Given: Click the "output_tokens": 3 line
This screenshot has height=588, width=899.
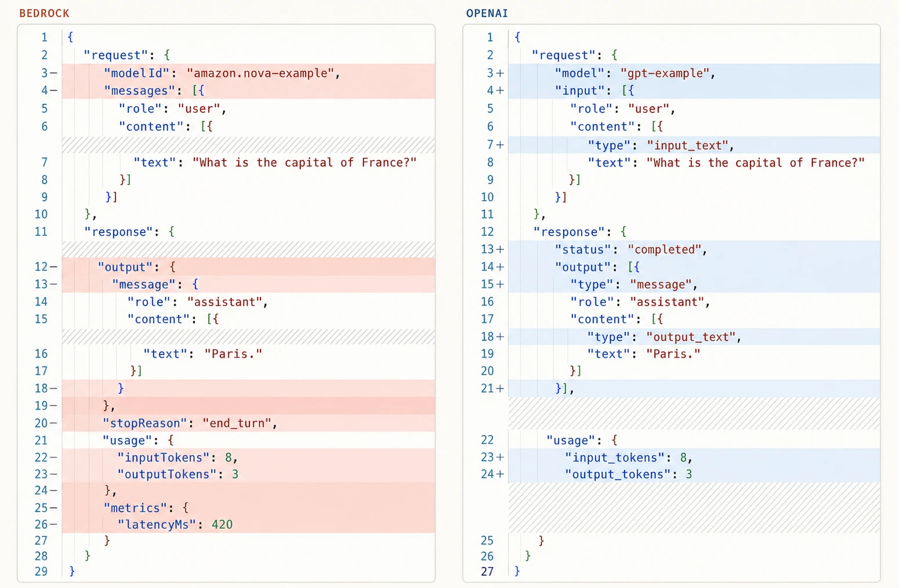Looking at the screenshot, I should [694, 474].
